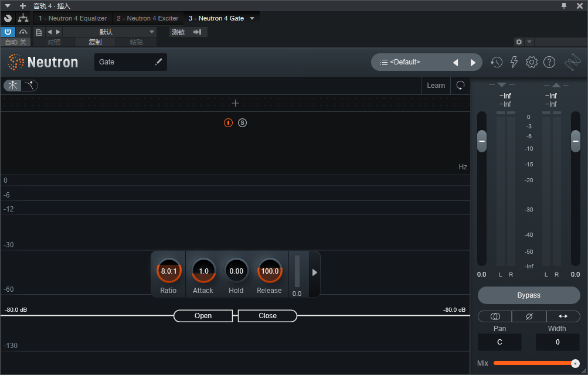This screenshot has width=588, height=375.
Task: Click the Release knob 100.0
Action: tap(270, 271)
